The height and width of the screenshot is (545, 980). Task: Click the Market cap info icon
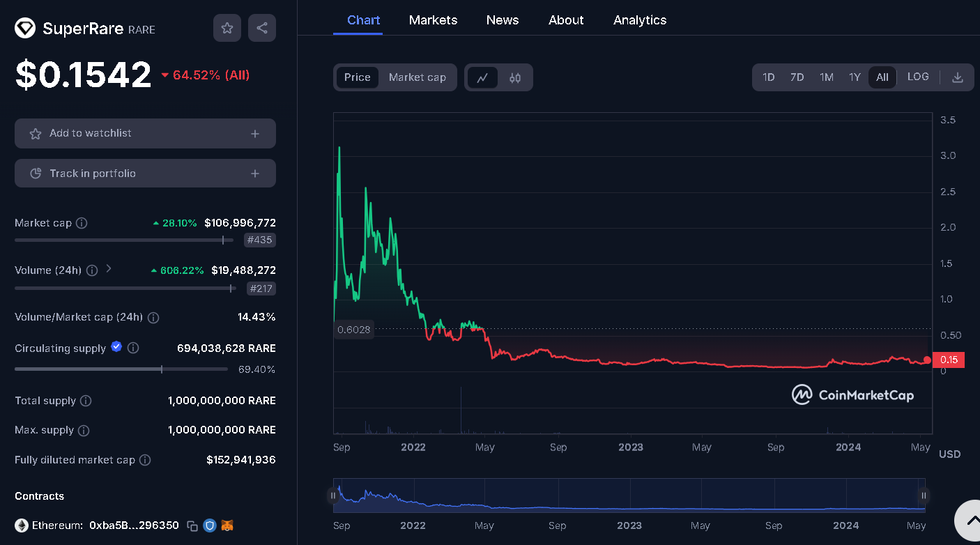(x=82, y=223)
